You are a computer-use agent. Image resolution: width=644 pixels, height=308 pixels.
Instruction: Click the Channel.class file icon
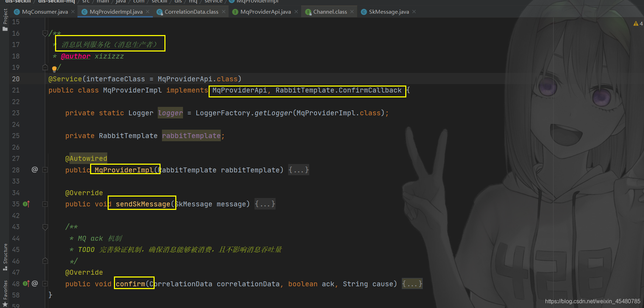click(x=308, y=12)
